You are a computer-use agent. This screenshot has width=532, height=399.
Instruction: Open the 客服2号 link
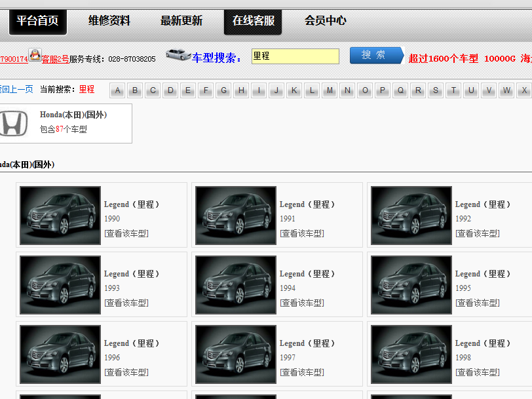point(55,59)
